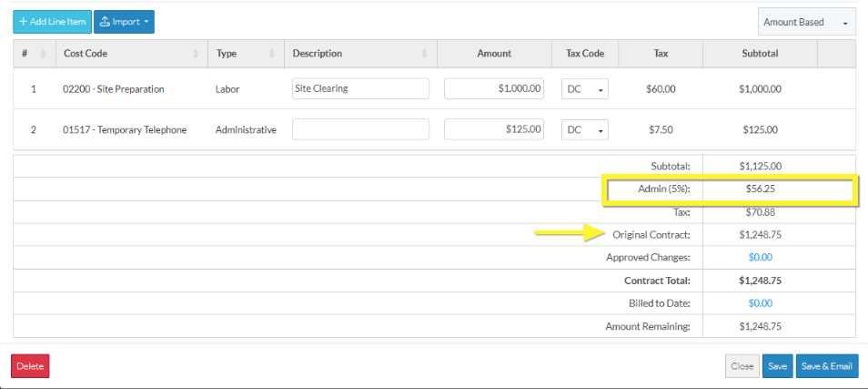Save the contract with Save button
This screenshot has height=389, width=868.
tap(777, 366)
